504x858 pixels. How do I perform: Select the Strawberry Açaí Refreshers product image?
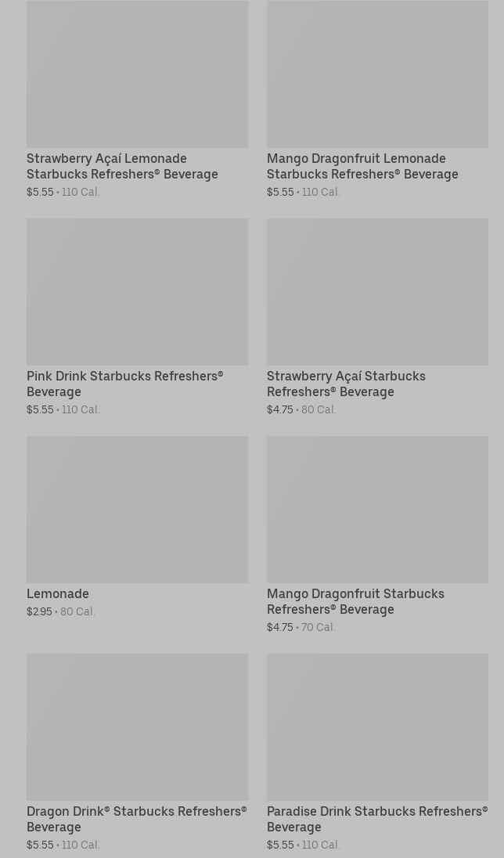(x=377, y=291)
